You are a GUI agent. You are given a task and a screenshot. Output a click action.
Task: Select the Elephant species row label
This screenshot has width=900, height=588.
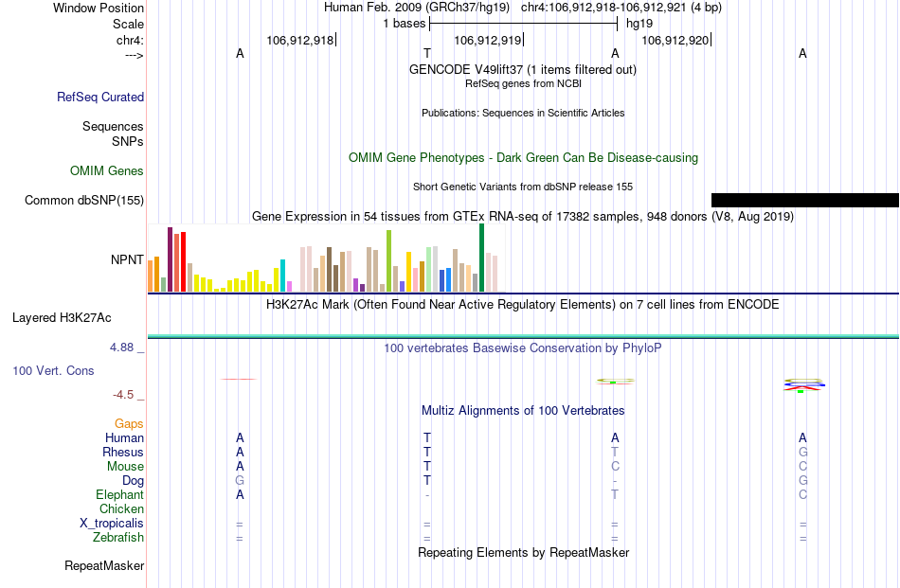coord(120,494)
